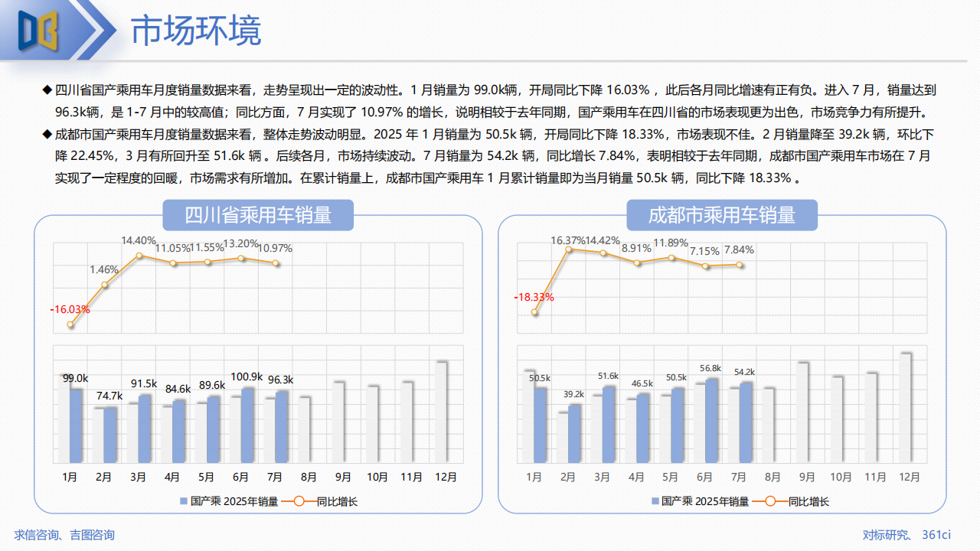Click 国产乘 2025年销量 legend text in Sichuan chart

click(234, 501)
